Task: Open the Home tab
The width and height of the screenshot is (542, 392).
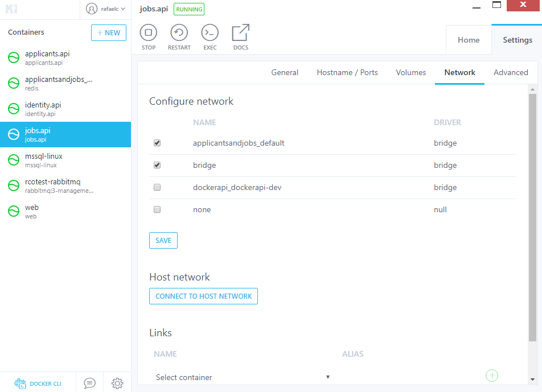Action: point(469,40)
